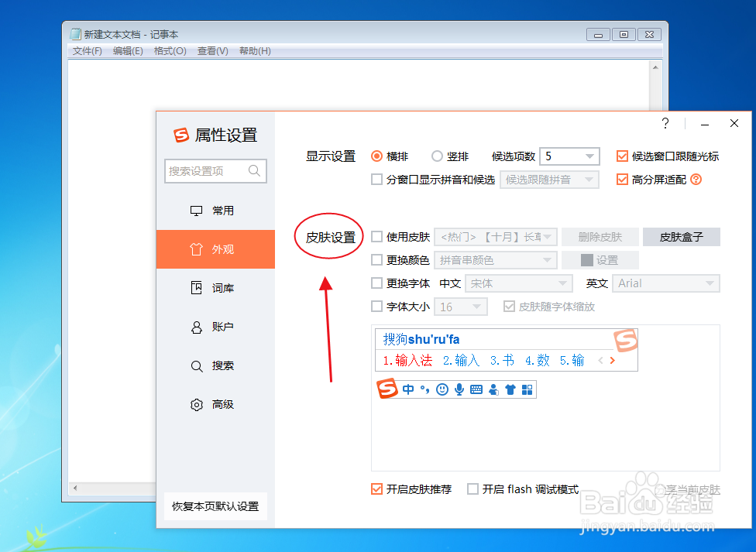Enable the 使用皮肤 checkbox

pyautogui.click(x=376, y=237)
